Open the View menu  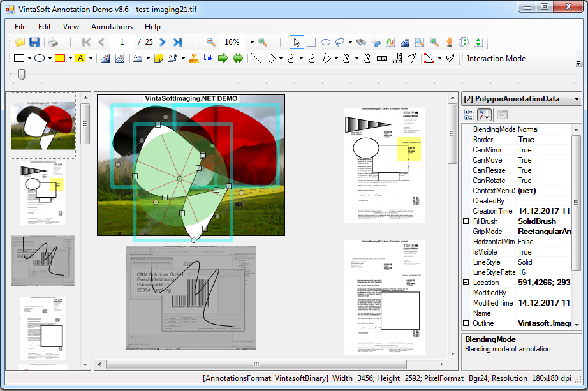coord(71,27)
